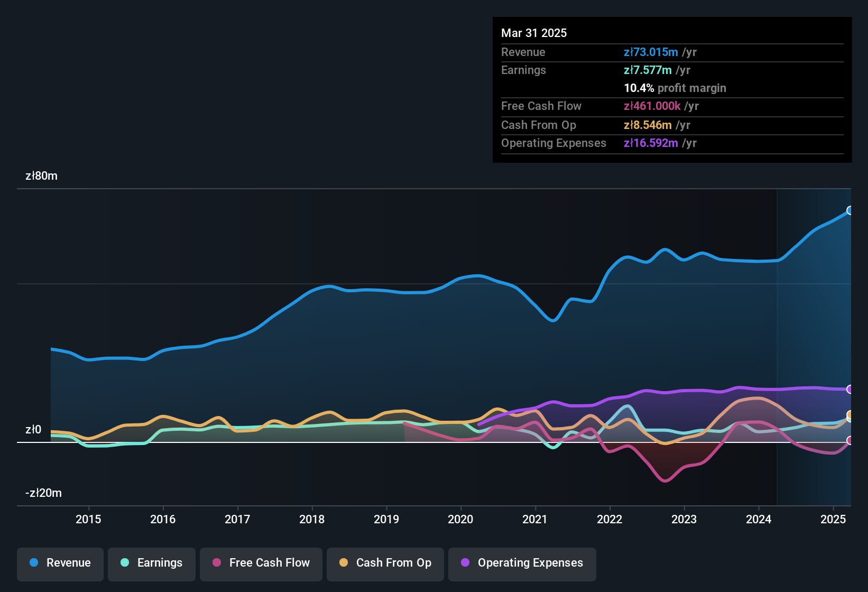This screenshot has width=868, height=592.
Task: Click the Revenue endpoint circle marker
Action: 850,210
